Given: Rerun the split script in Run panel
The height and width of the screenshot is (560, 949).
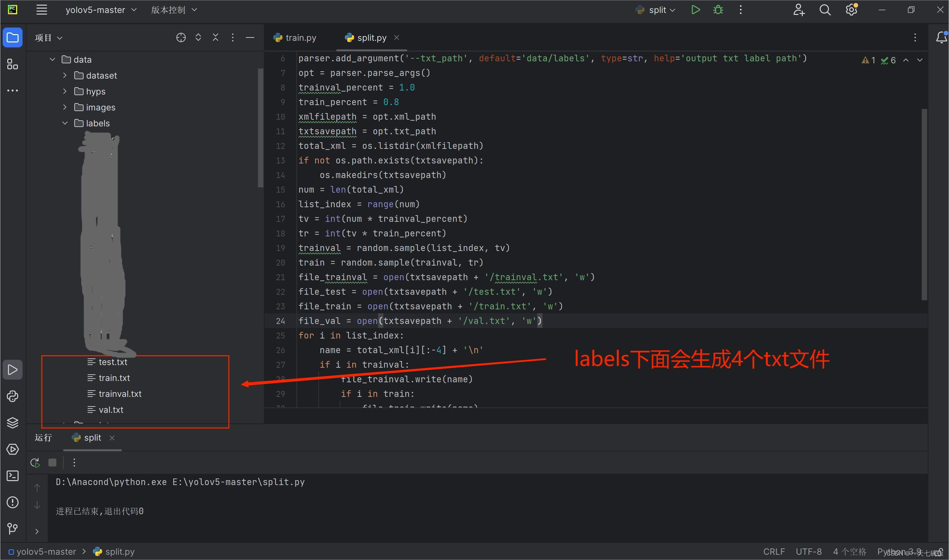Looking at the screenshot, I should [x=35, y=463].
